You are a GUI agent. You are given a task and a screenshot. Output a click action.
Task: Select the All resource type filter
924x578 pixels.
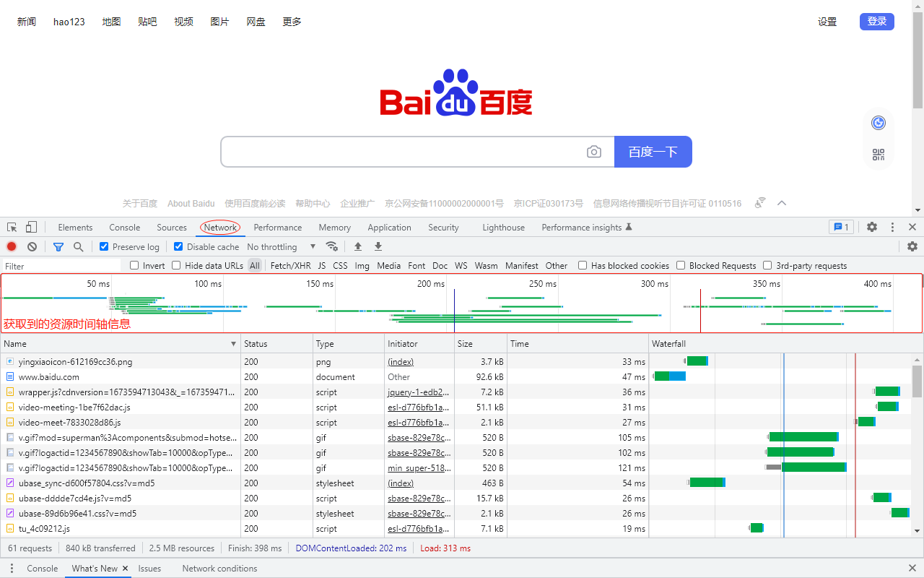(x=255, y=266)
